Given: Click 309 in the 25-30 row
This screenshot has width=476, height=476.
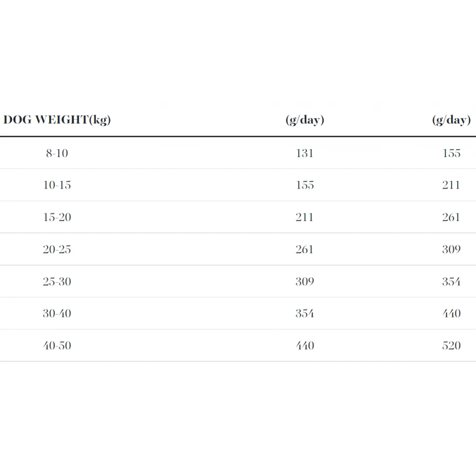Looking at the screenshot, I should [305, 282].
